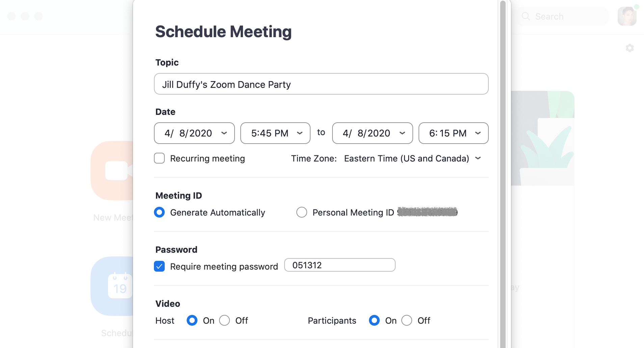The height and width of the screenshot is (348, 644).
Task: Click the settings gear icon
Action: (x=629, y=48)
